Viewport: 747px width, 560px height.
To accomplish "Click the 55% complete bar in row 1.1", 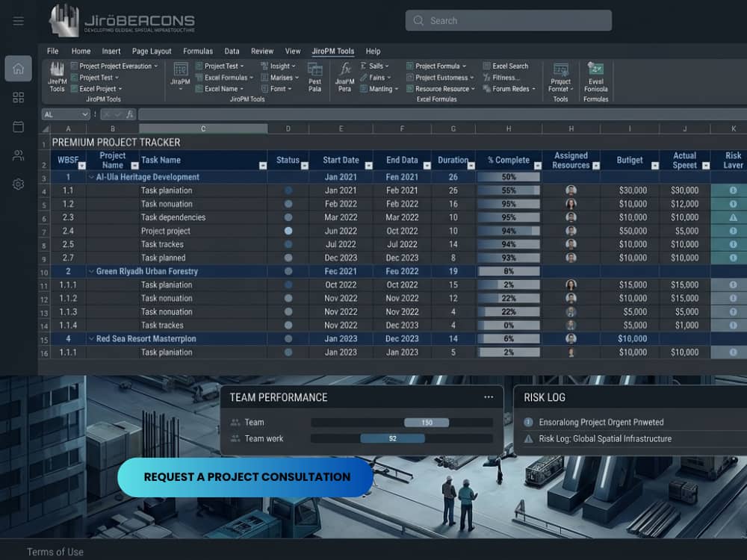I will (508, 190).
